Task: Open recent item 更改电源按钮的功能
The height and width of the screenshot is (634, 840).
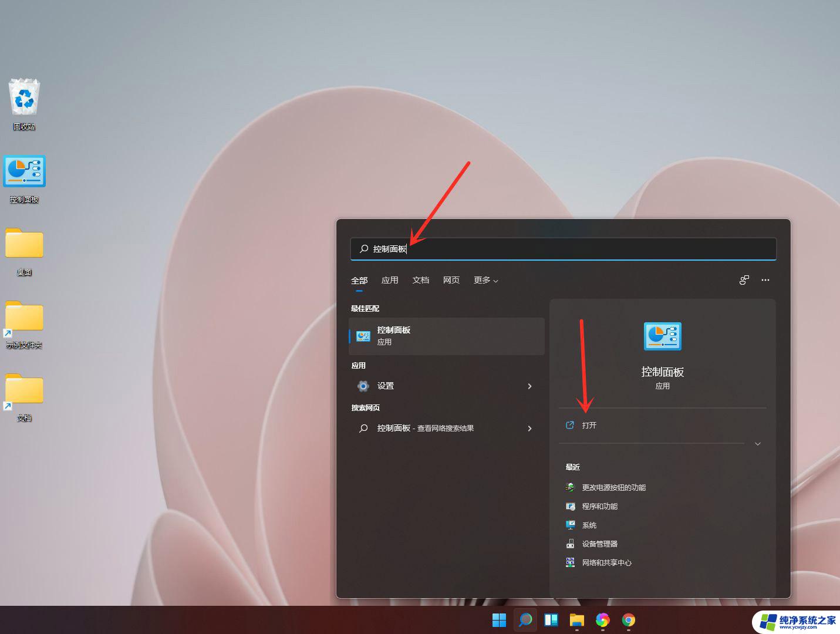Action: pyautogui.click(x=614, y=487)
